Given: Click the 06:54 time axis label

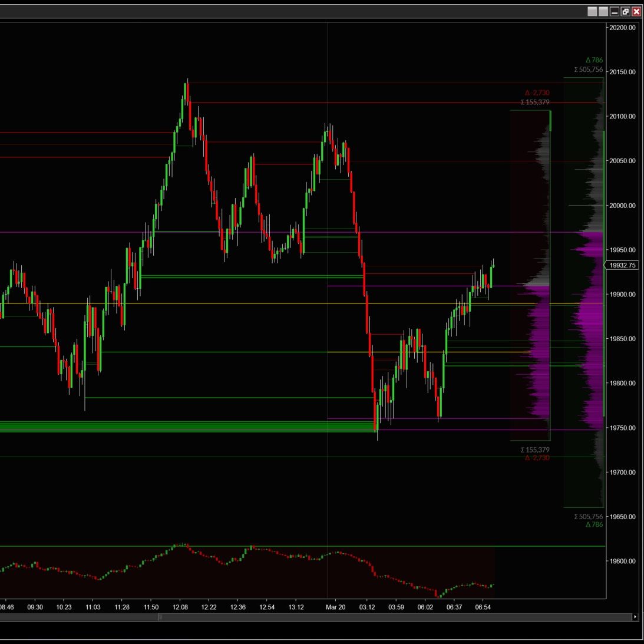Looking at the screenshot, I should click(483, 607).
